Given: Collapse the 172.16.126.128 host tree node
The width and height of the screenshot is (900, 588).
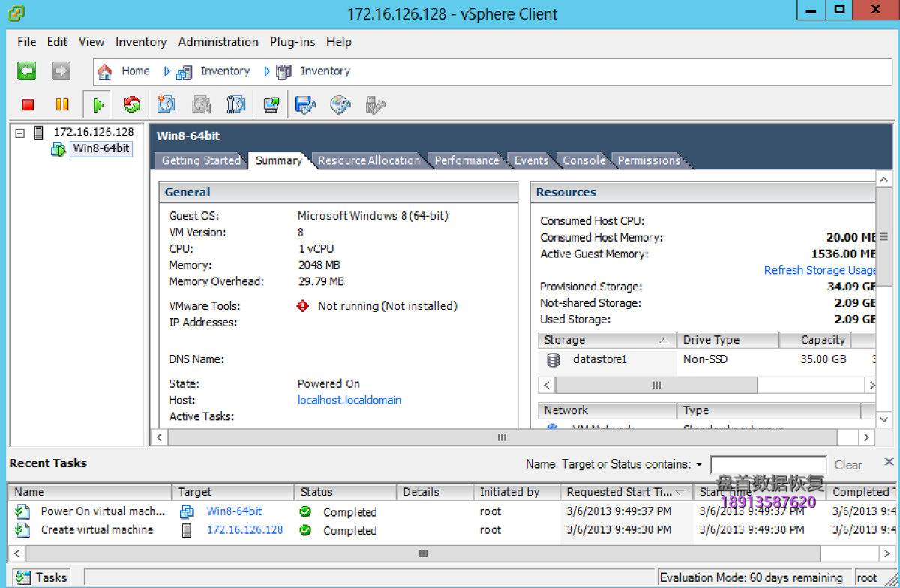Looking at the screenshot, I should point(20,133).
